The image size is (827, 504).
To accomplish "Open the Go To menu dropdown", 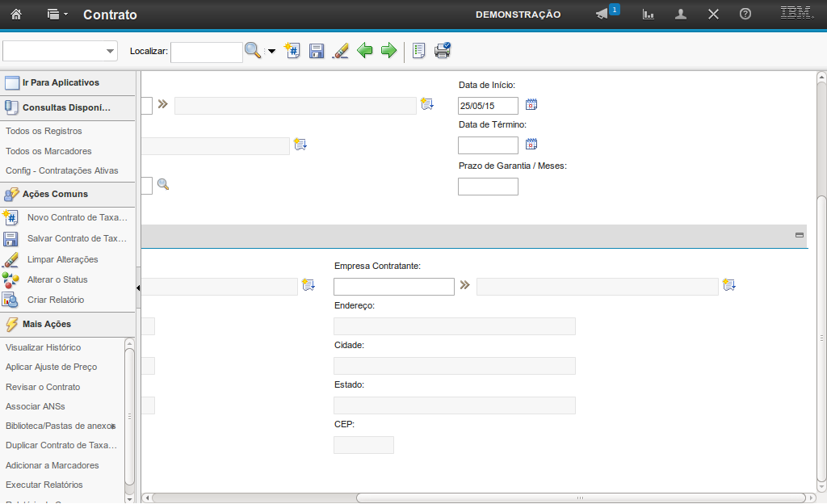I will tap(57, 15).
